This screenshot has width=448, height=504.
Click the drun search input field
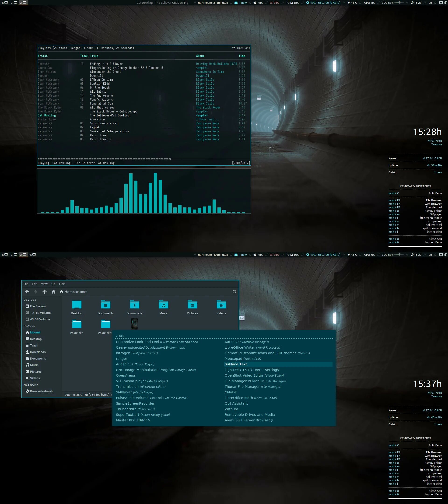tap(222, 335)
